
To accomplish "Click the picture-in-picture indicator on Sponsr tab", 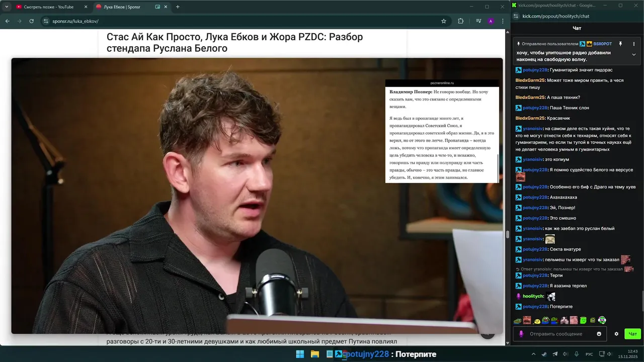I will [157, 7].
